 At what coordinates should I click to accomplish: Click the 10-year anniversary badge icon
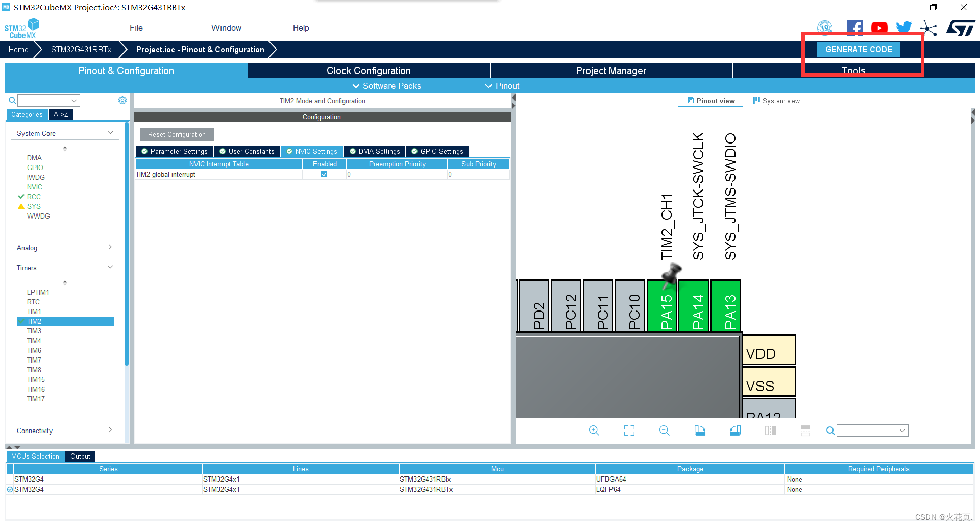[x=825, y=27]
